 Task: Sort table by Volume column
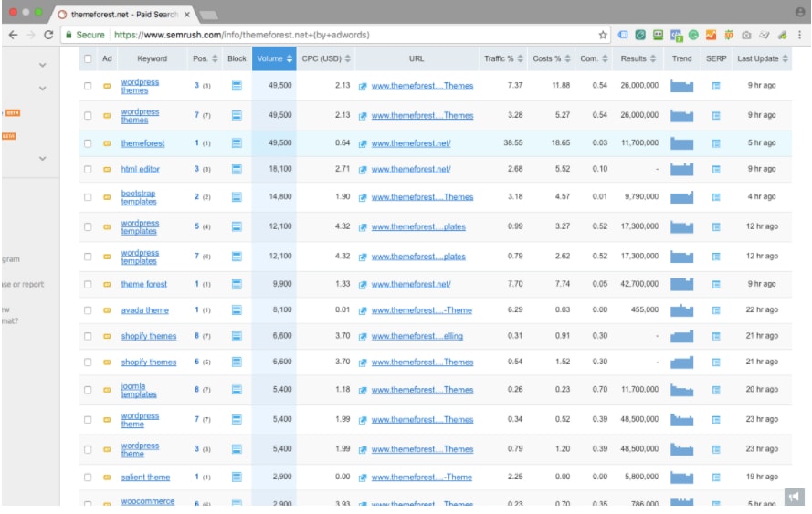(x=274, y=59)
